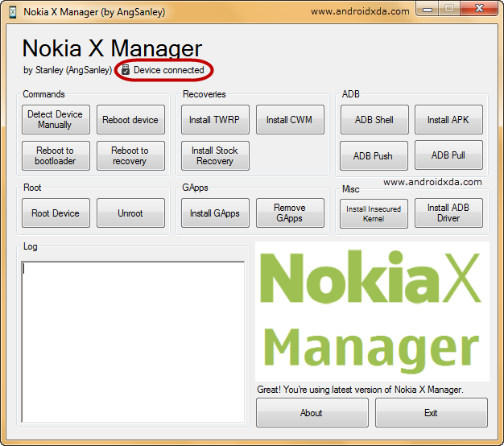Close the Nokia X Manager window
Image resolution: width=504 pixels, height=446 pixels.
point(479,9)
